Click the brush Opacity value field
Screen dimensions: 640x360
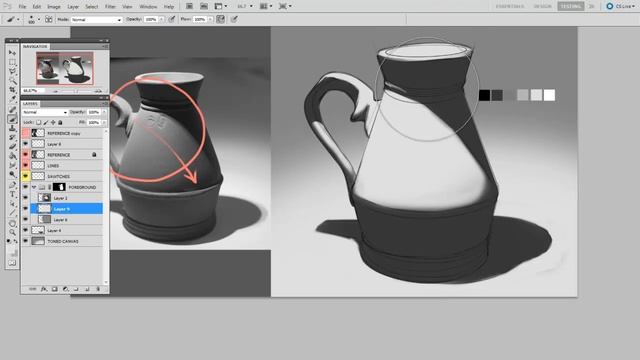[151, 20]
